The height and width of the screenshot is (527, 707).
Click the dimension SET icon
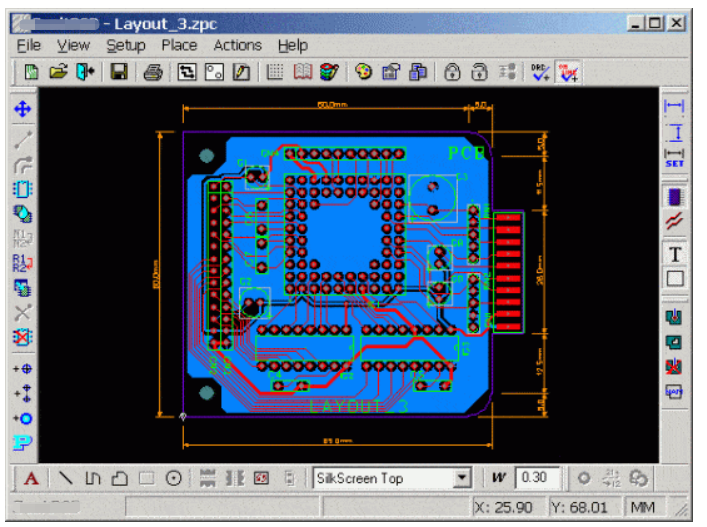pyautogui.click(x=675, y=158)
